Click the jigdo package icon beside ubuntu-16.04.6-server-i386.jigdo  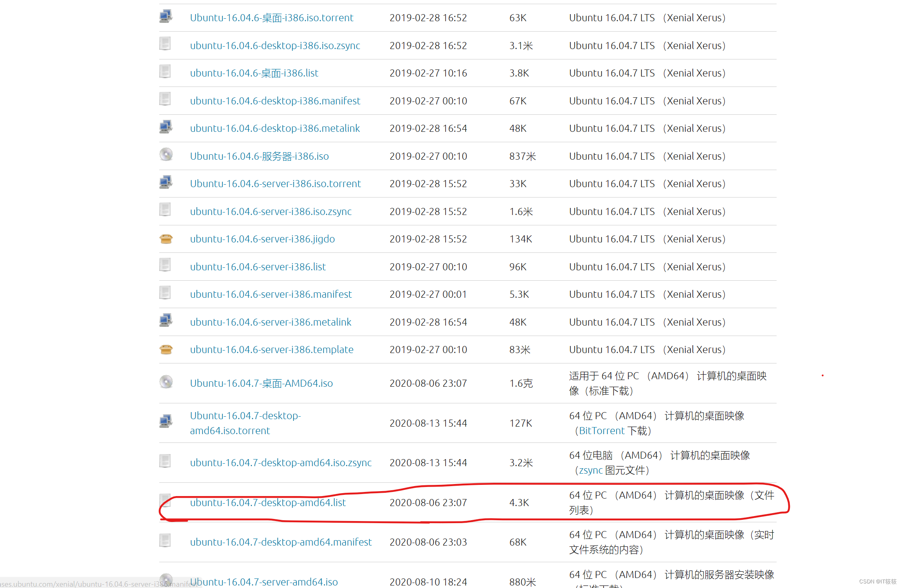click(166, 238)
